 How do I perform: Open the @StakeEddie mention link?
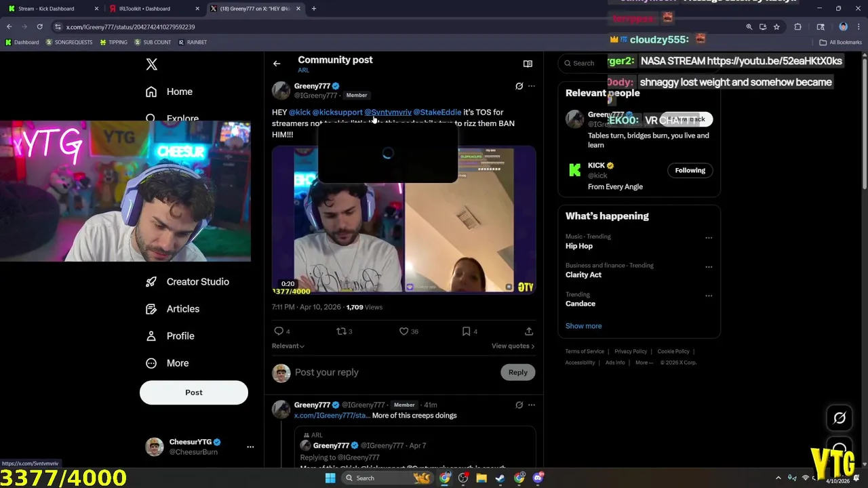[437, 113]
